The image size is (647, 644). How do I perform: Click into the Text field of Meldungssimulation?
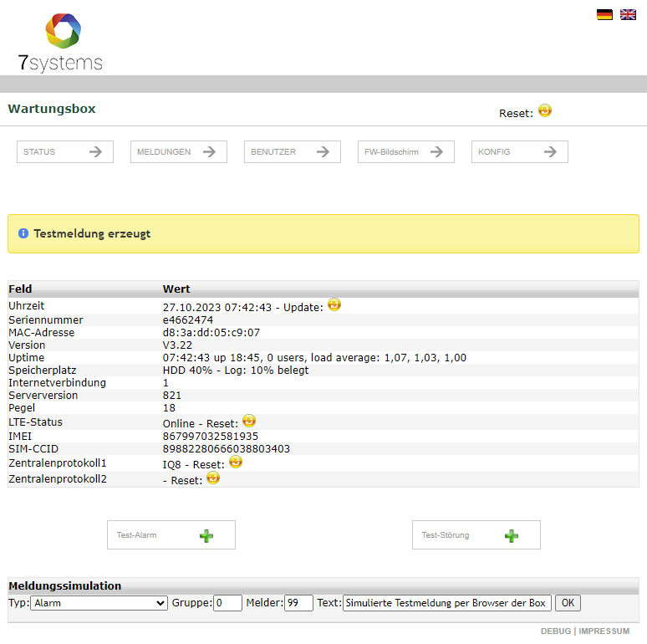point(447,603)
